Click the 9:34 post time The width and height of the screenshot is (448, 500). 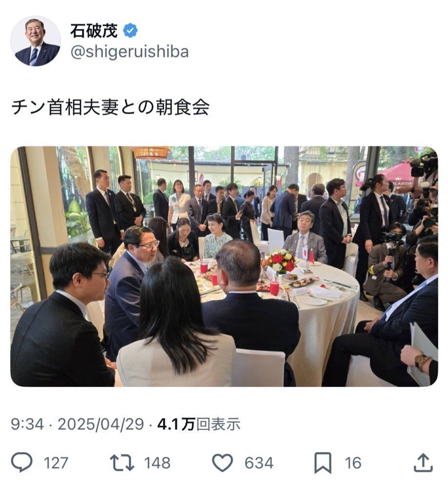pos(27,424)
